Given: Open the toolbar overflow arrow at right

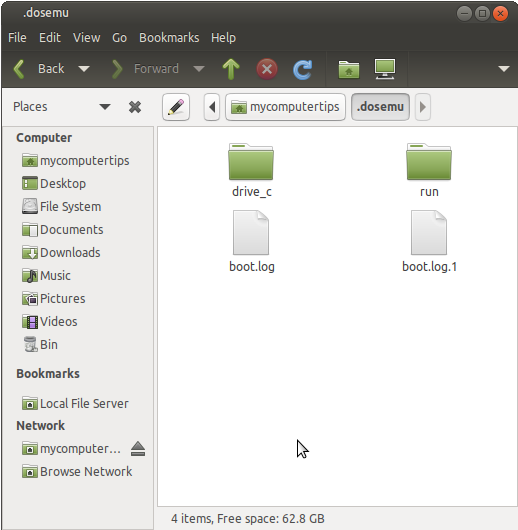Looking at the screenshot, I should (504, 69).
